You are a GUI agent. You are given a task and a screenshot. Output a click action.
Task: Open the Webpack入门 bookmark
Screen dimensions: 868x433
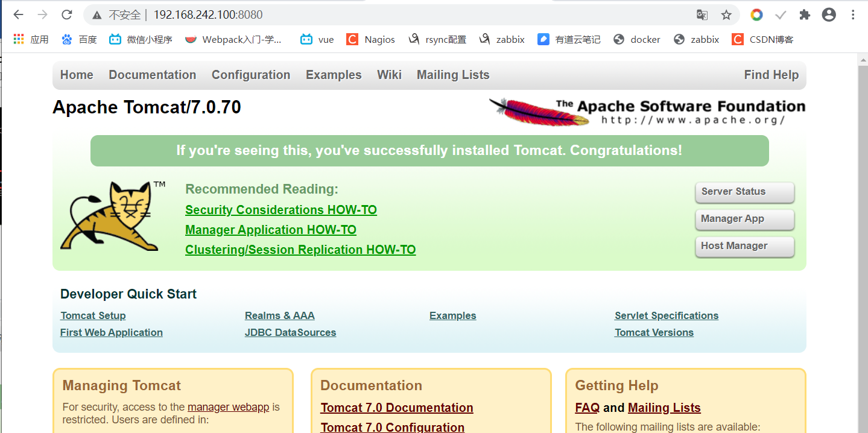click(x=233, y=39)
